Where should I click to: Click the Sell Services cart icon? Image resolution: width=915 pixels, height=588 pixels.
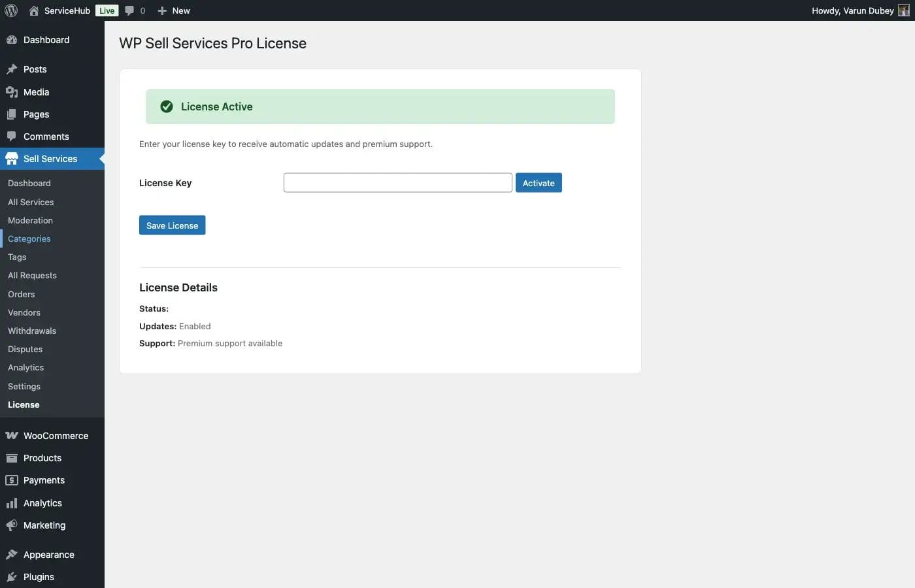point(12,158)
